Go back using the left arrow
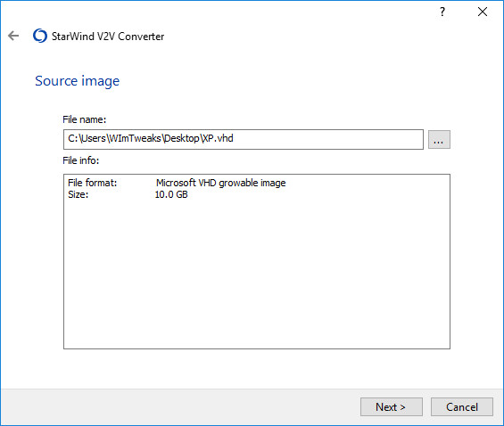 click(x=13, y=36)
